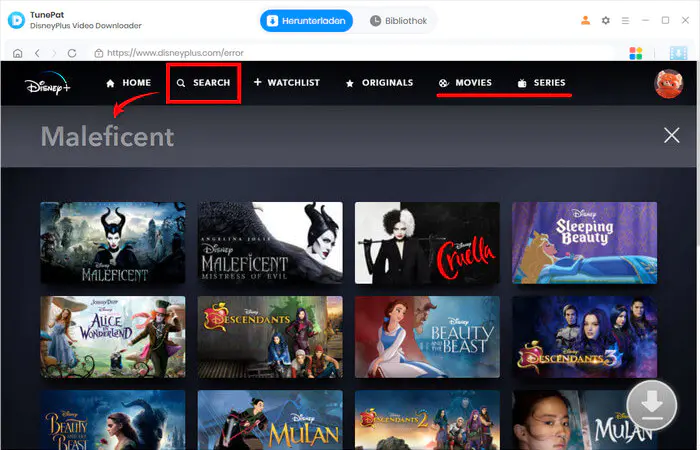
Task: Open the settings gear
Action: 605,21
